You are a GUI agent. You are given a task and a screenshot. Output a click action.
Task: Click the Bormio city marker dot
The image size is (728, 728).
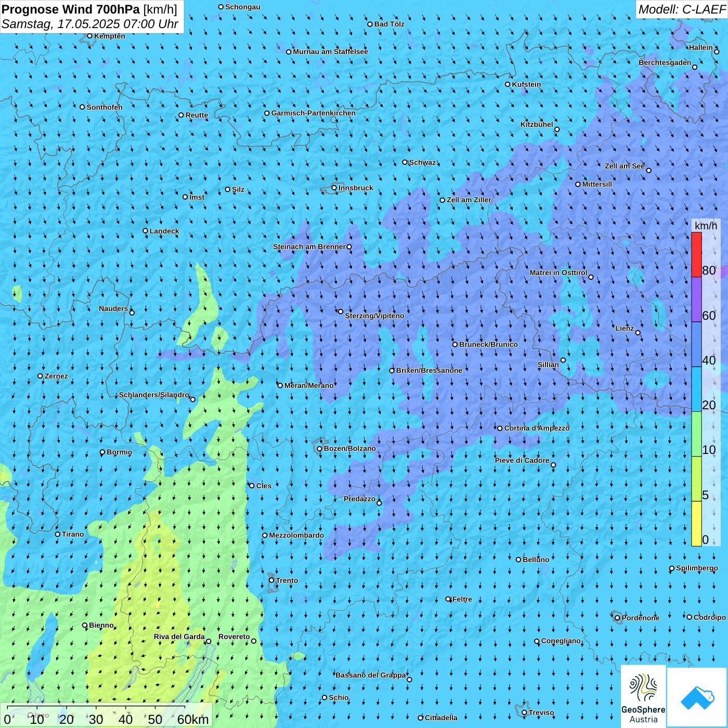click(102, 452)
